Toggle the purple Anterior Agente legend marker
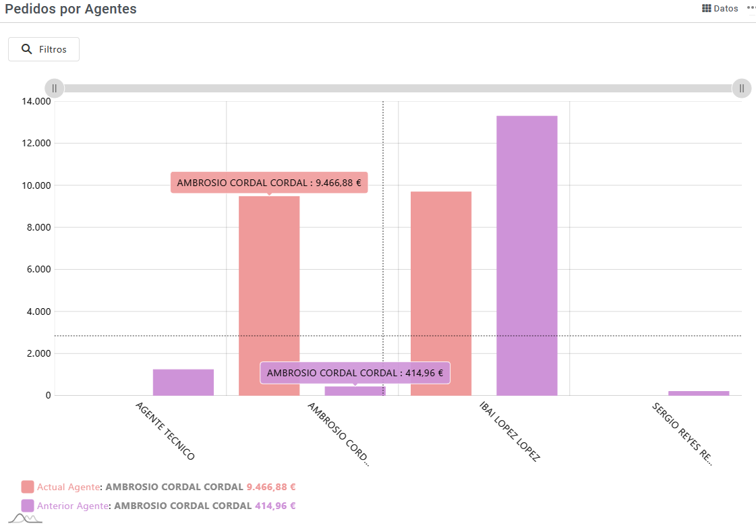This screenshot has height=532, width=756. [28, 506]
